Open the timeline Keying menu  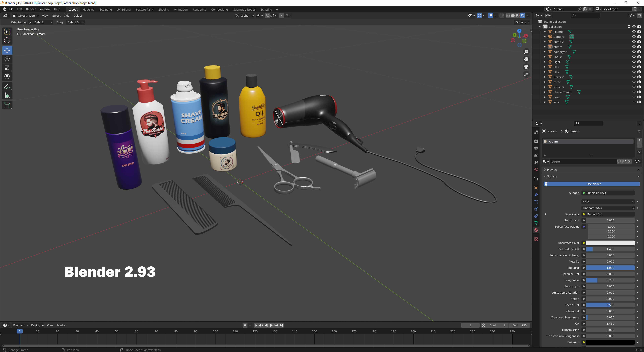[37, 325]
